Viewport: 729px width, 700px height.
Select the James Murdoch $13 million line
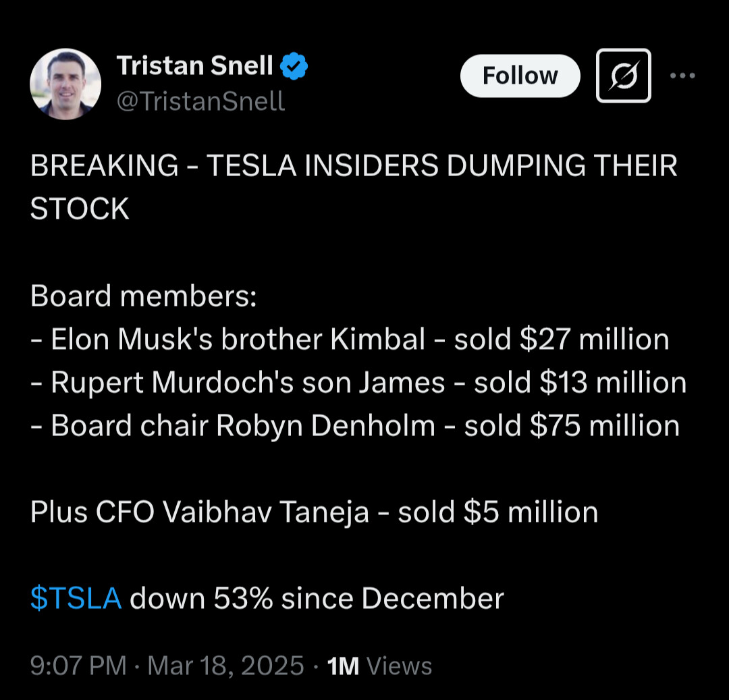coord(358,383)
